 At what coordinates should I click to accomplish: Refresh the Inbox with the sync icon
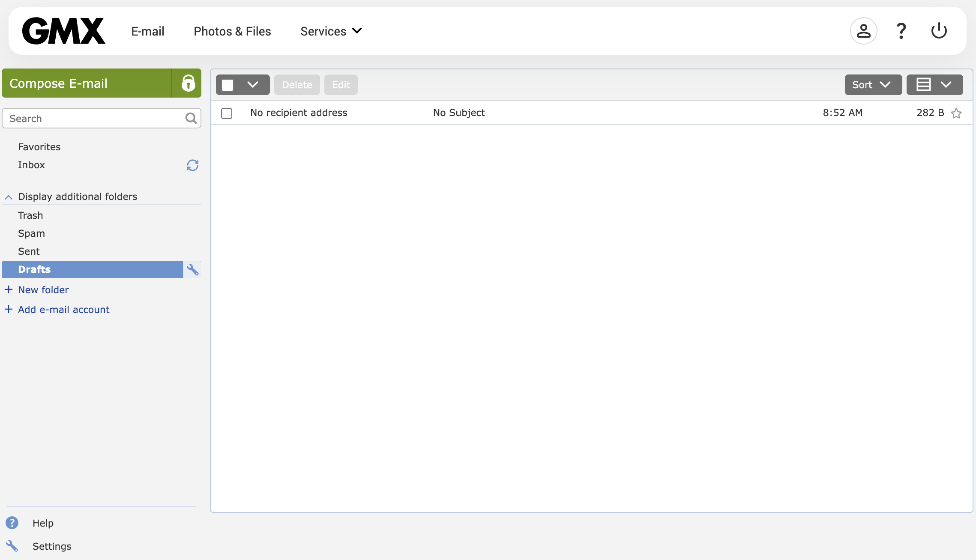192,165
